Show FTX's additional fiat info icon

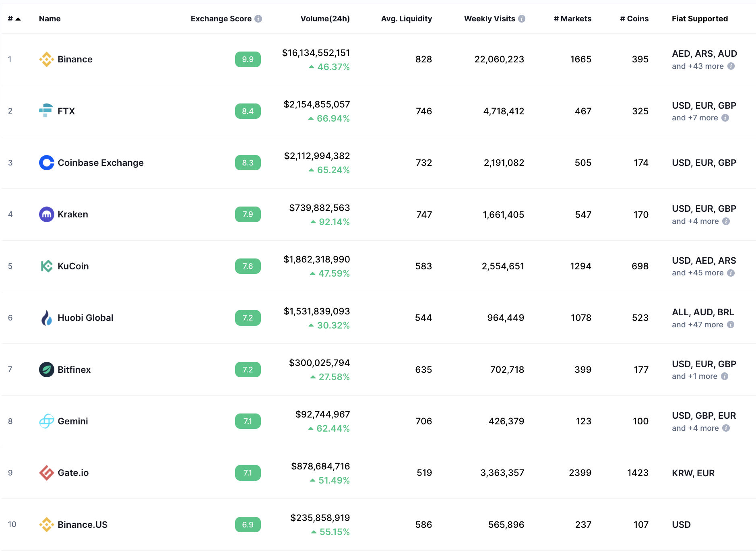725,118
